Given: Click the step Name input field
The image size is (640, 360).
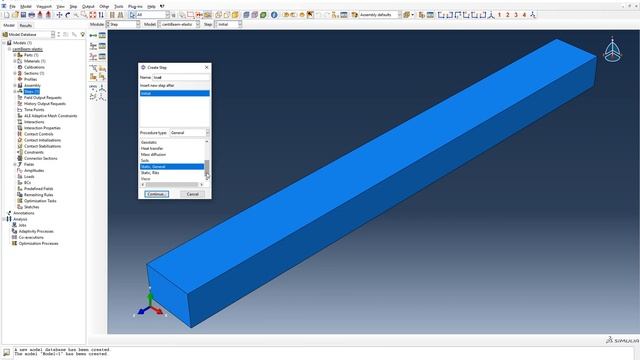Looking at the screenshot, I should [x=181, y=78].
